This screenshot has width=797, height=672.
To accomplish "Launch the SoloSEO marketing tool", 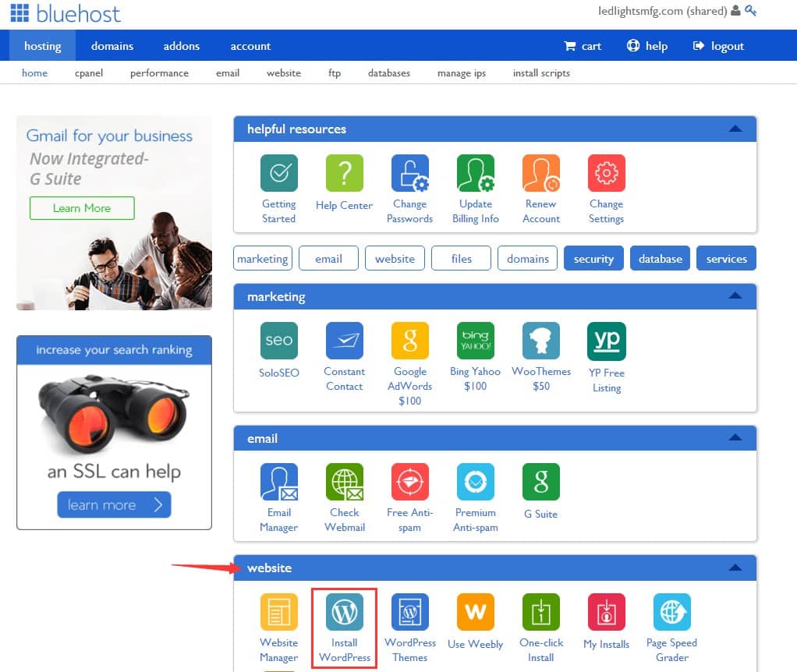I will point(278,341).
